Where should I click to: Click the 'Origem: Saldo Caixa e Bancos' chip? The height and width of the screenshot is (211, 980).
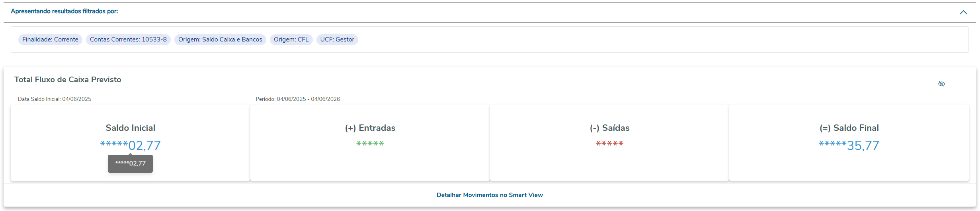(x=220, y=39)
